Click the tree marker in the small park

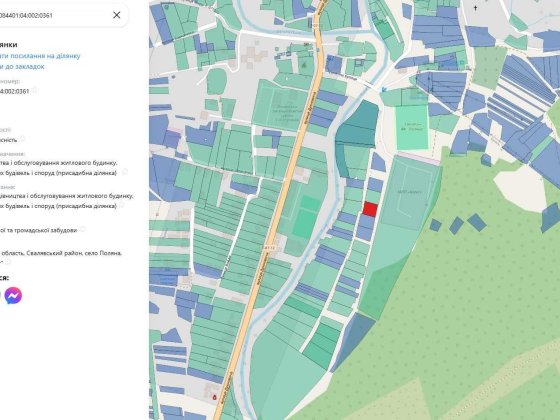(x=304, y=65)
